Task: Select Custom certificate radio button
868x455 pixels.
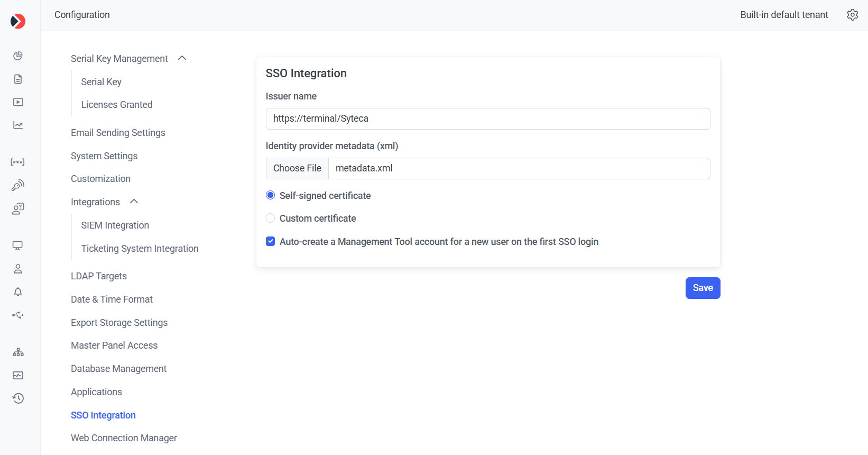Action: [x=271, y=218]
